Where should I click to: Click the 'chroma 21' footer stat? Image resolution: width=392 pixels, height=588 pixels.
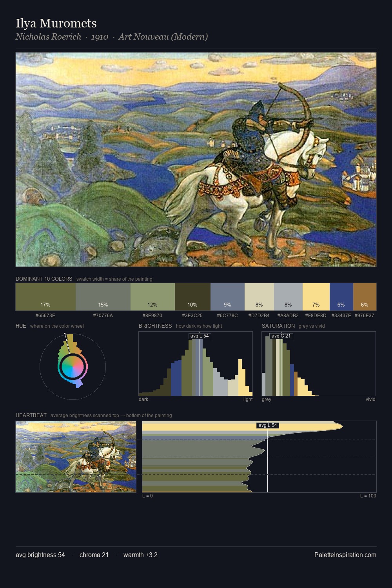(x=94, y=555)
